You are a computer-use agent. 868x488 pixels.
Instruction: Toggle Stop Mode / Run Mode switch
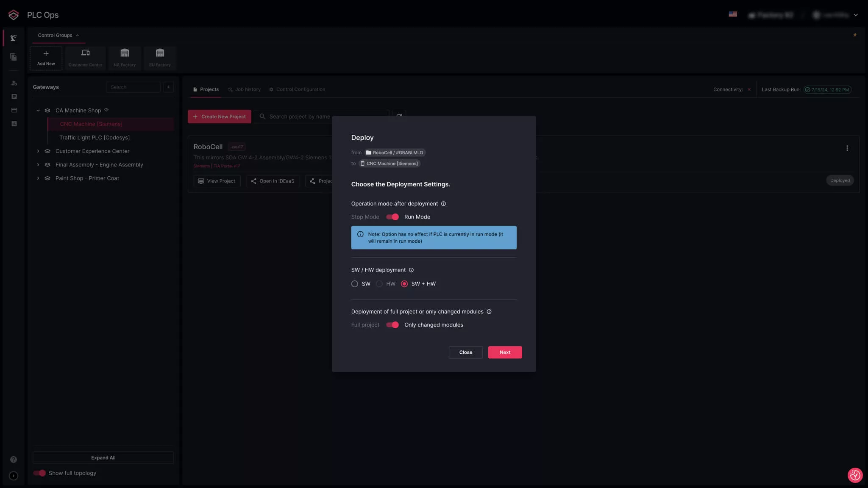[x=392, y=217]
